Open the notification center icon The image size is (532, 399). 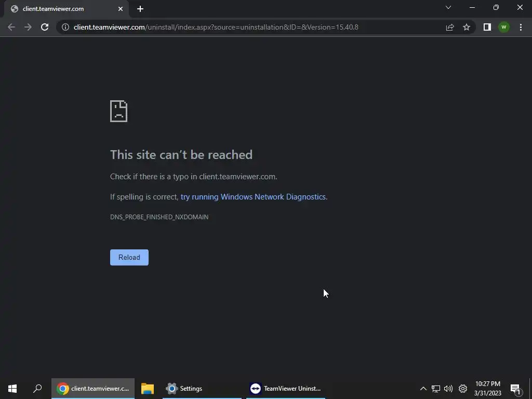(x=516, y=389)
